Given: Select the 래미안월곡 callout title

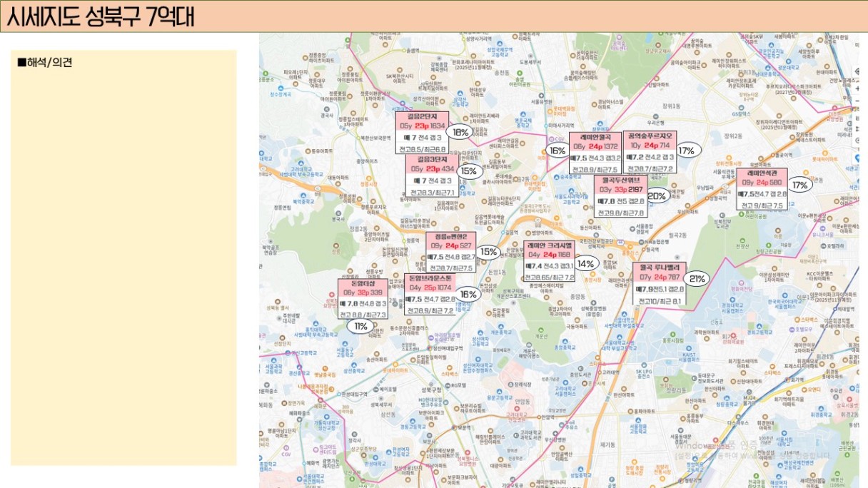Looking at the screenshot, I should (x=595, y=136).
